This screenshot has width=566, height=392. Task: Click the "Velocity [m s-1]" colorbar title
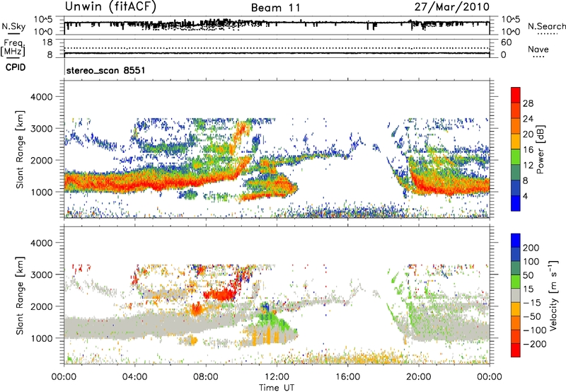553,295
